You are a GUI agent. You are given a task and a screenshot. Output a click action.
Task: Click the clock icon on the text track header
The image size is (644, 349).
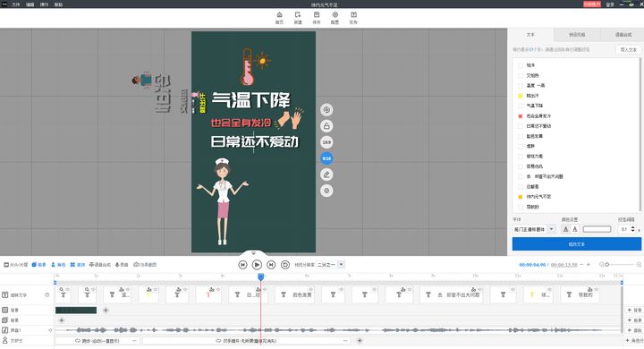47,294
